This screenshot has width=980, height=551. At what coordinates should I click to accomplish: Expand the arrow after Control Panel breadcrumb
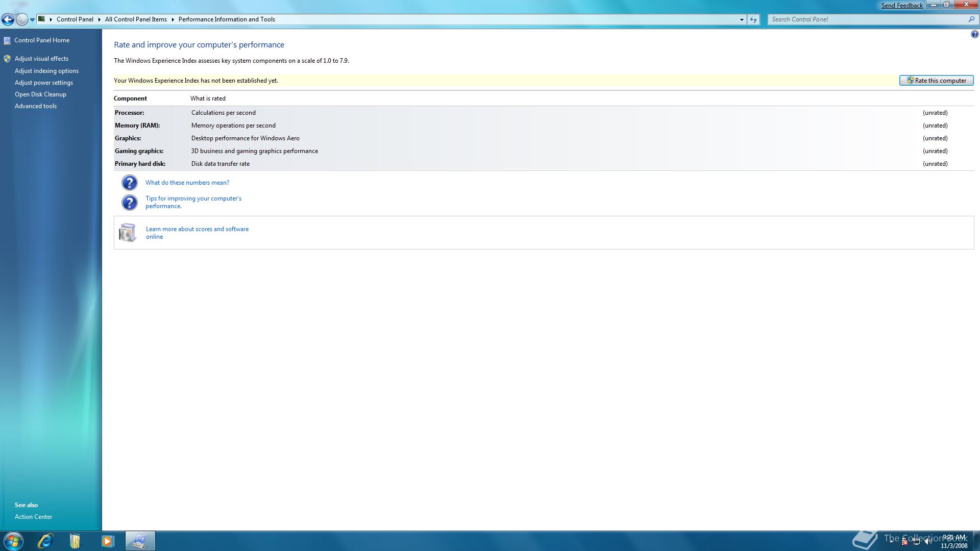(x=100, y=19)
